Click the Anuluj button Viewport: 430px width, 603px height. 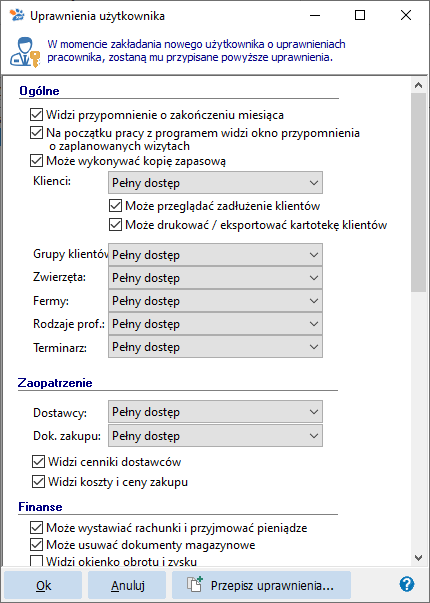coord(127,585)
